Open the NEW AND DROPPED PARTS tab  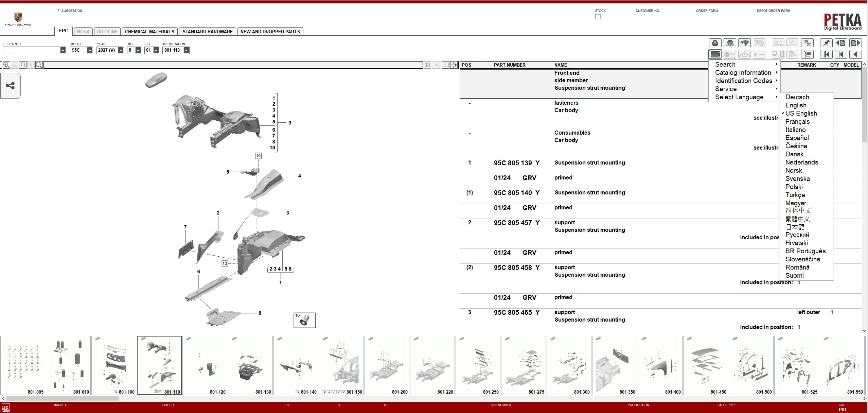(270, 32)
